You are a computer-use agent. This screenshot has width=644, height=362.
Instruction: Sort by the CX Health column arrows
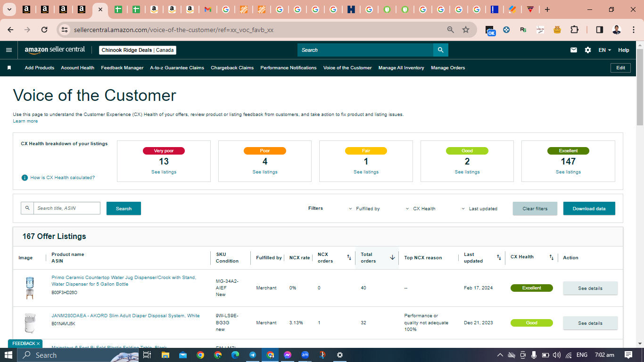click(x=552, y=257)
